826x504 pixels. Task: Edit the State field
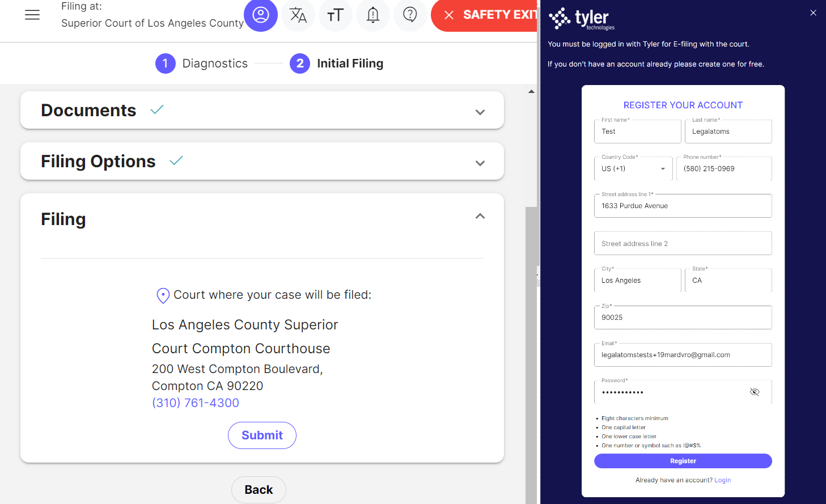728,280
